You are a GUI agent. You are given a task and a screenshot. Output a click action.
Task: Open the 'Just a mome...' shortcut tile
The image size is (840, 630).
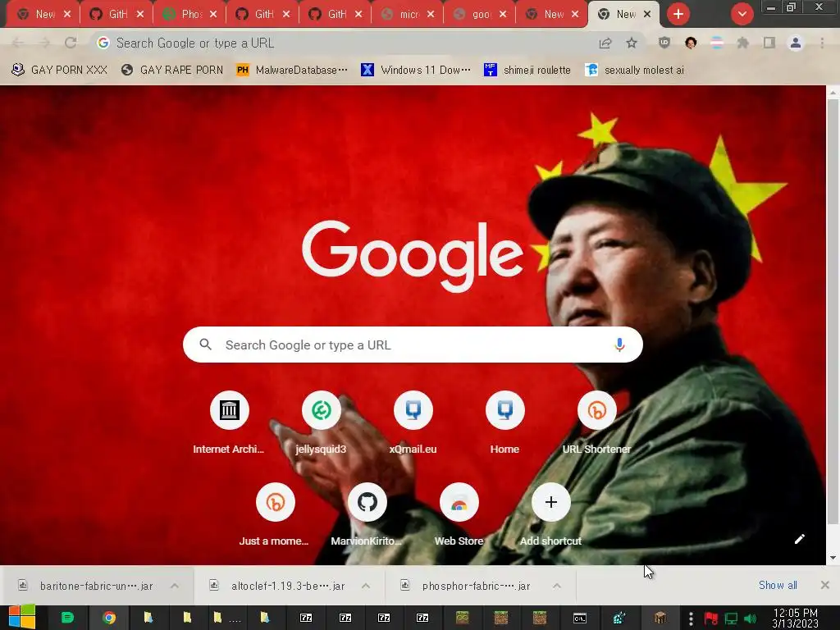[275, 514]
